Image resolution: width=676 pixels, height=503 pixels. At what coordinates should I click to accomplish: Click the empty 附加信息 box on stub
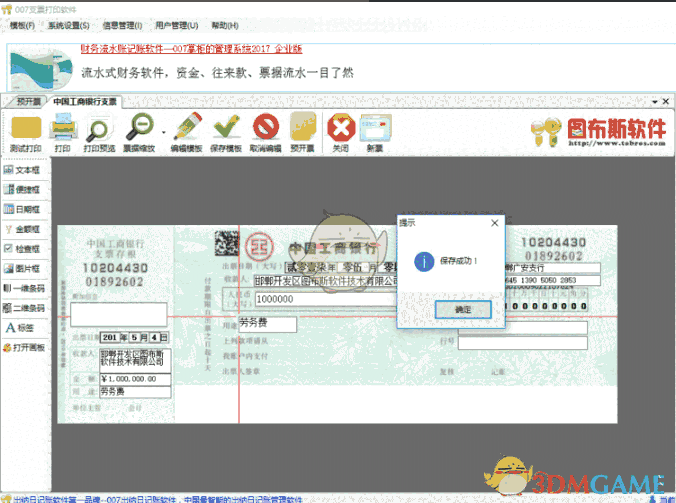tap(119, 314)
